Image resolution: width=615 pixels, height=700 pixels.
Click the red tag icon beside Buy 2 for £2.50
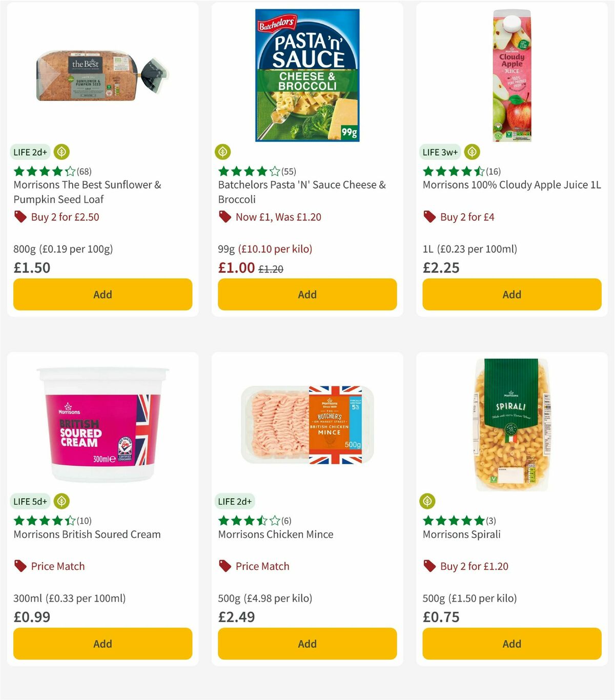(20, 217)
